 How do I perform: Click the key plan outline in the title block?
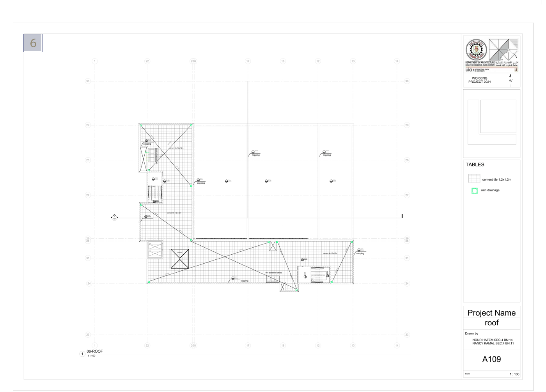(x=492, y=122)
